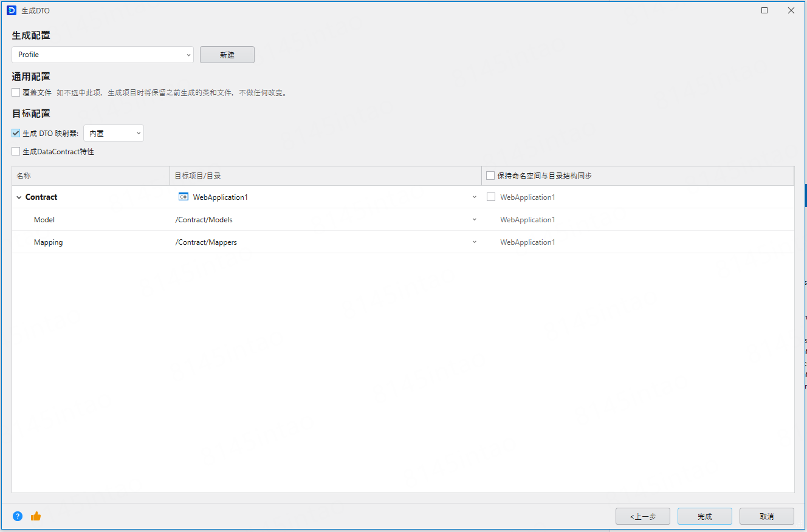
Task: Click the generate DTO app icon in title bar
Action: (12, 10)
